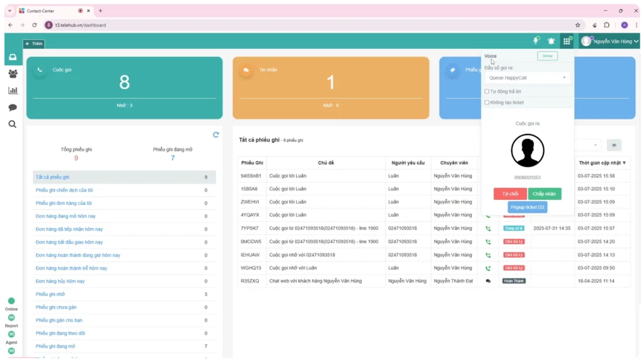The height and width of the screenshot is (362, 644).
Task: Check the 'Không tạo ticket' checkbox
Action: pyautogui.click(x=487, y=102)
